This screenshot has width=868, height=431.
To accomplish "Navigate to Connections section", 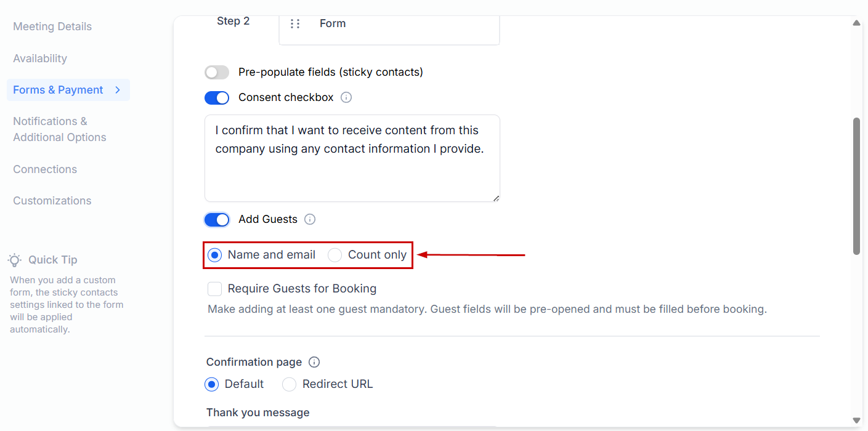I will [45, 169].
